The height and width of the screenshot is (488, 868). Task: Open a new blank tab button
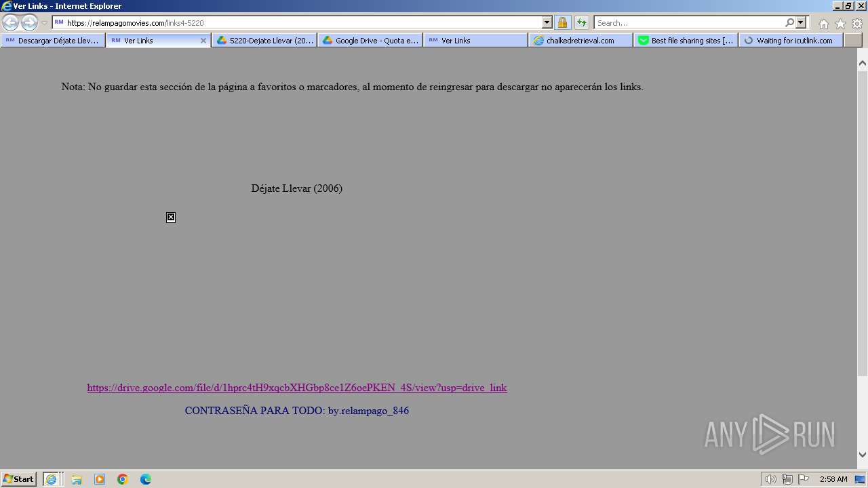(x=852, y=41)
